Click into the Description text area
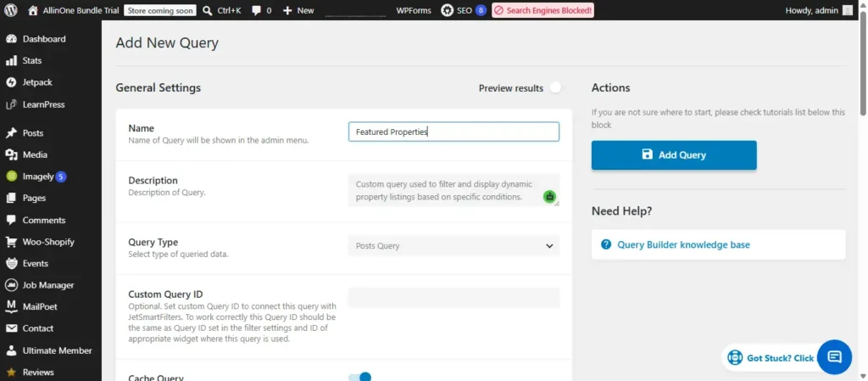868x381 pixels. coord(454,190)
